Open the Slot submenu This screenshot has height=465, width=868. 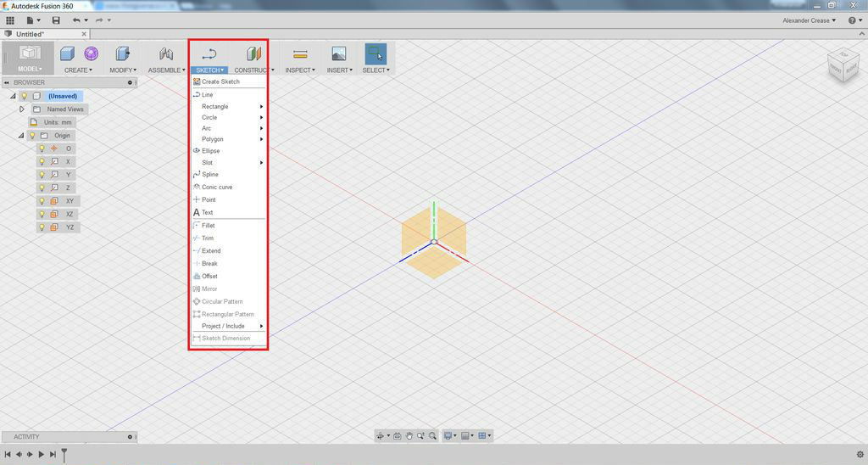point(228,162)
